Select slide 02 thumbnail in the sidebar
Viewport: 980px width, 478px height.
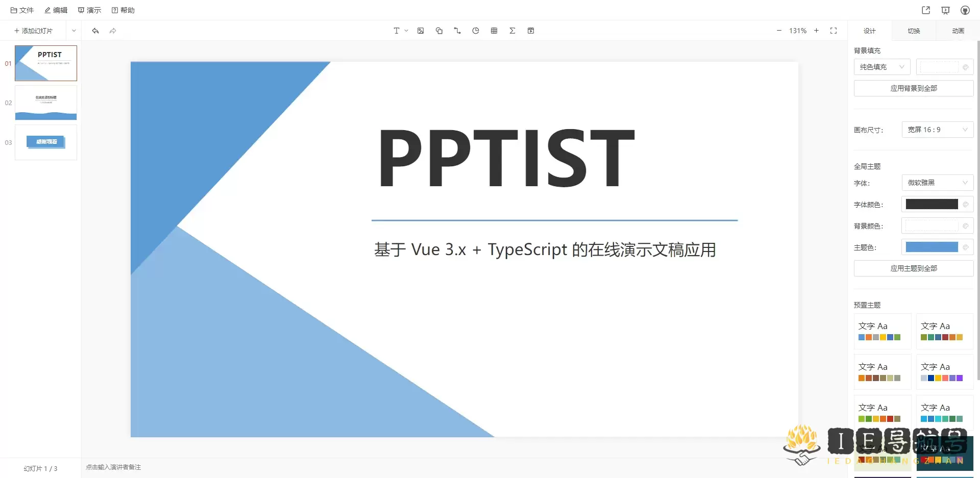pos(45,103)
